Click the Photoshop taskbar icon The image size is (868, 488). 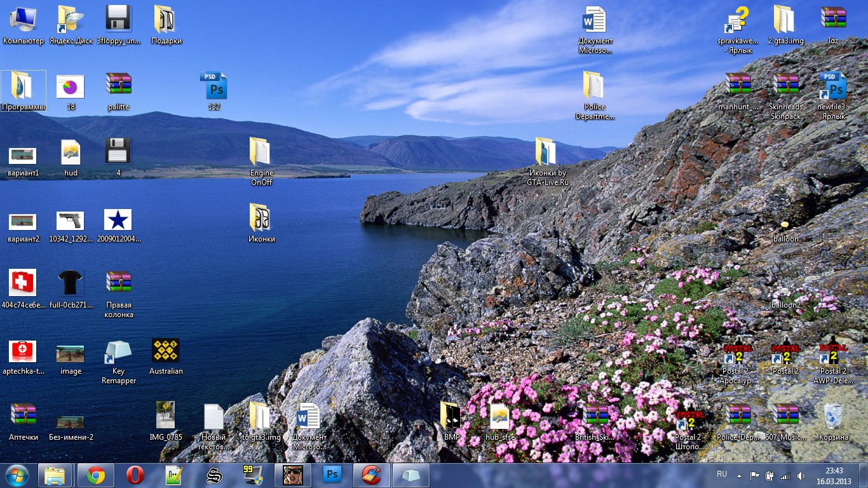[x=332, y=475]
